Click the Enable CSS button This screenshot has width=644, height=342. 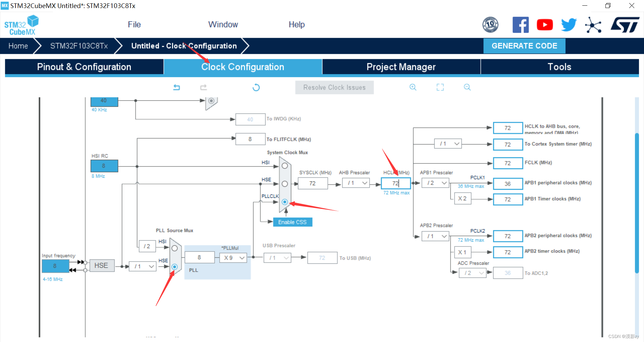[x=292, y=222]
